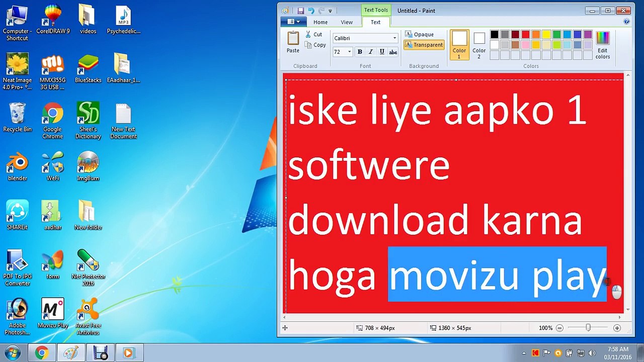Pick the black color swatch
644x362 pixels.
495,35
